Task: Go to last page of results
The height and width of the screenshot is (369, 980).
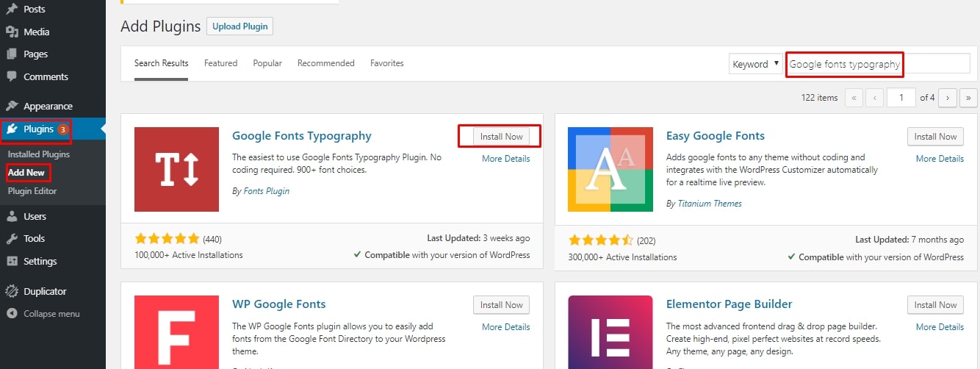Action: coord(968,97)
